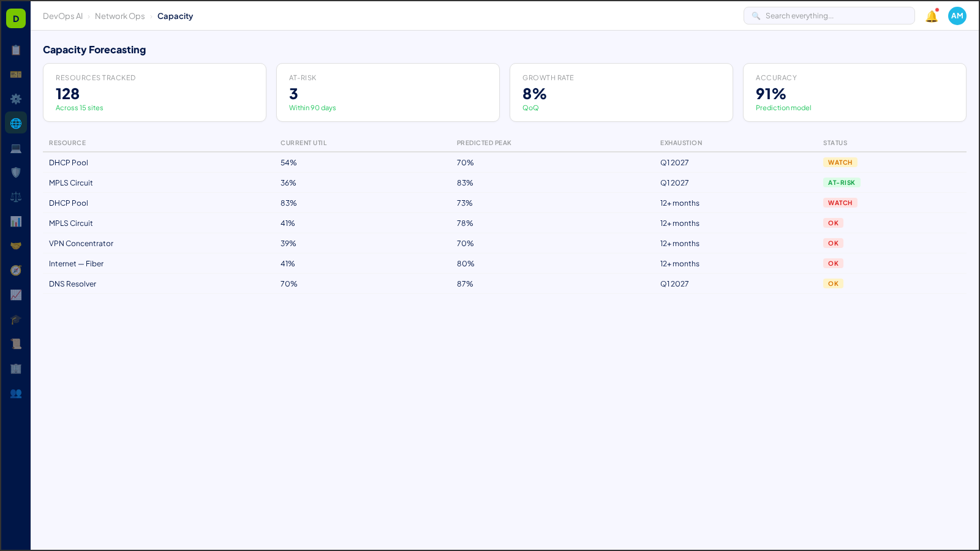Click the active globe icon in sidebar
Viewport: 980px width, 551px height.
[16, 122]
